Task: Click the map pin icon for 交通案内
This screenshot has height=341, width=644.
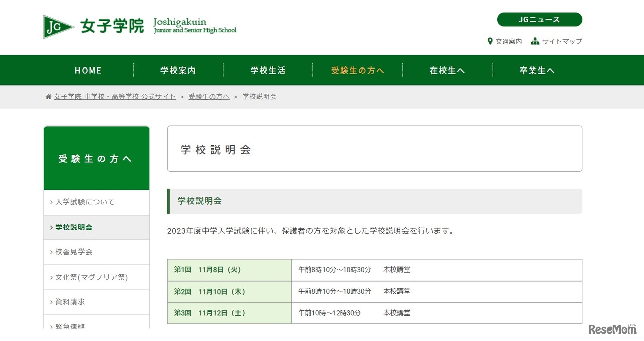Action: pyautogui.click(x=490, y=41)
